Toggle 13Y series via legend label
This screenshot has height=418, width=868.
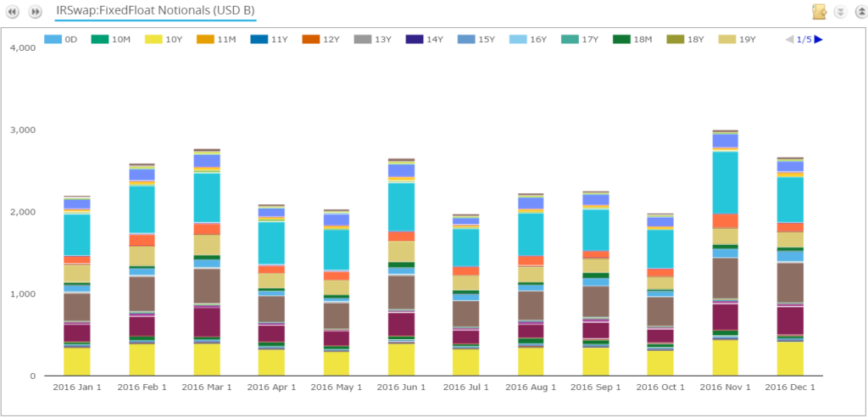383,39
